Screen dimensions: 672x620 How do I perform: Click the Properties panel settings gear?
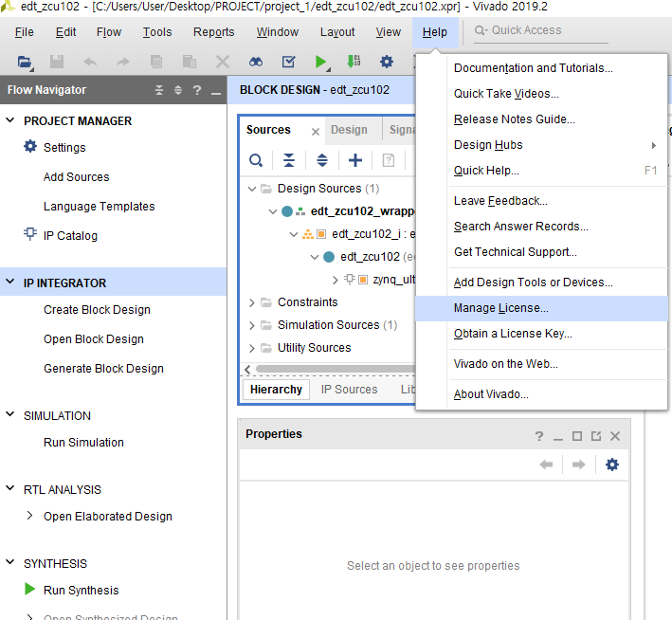point(612,465)
